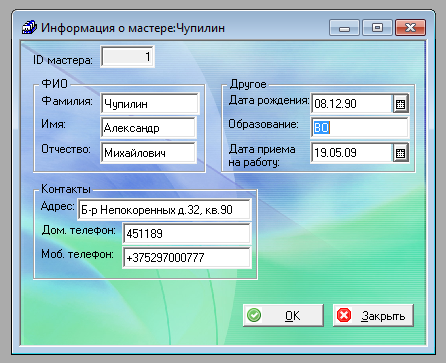This screenshot has height=363, width=446.
Task: Open calendar picker for Дата приема на работу
Action: (401, 153)
